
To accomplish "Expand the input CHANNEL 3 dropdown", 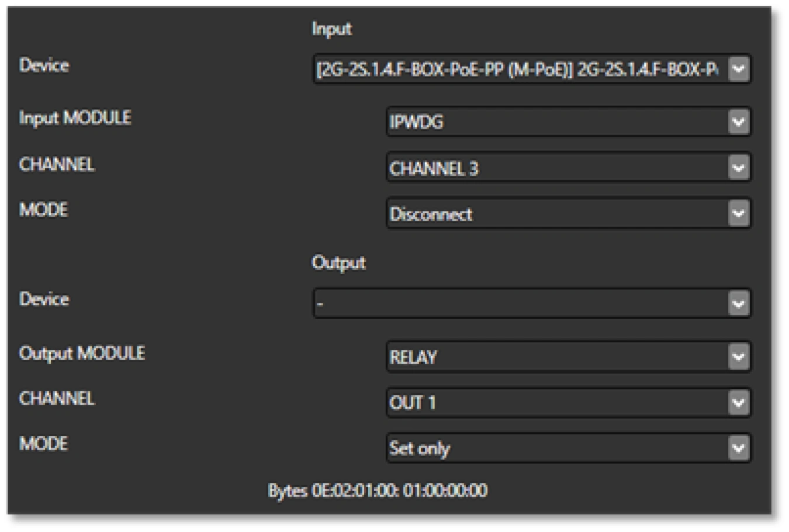I will tap(555, 168).
